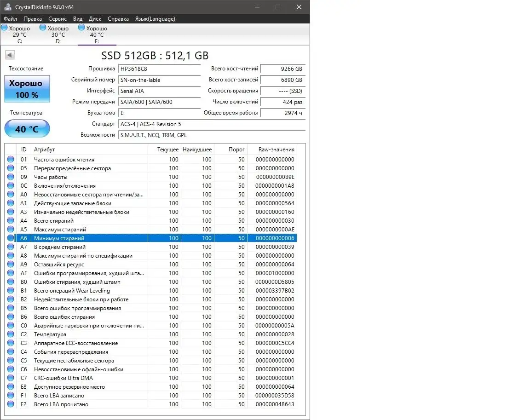The width and height of the screenshot is (530, 420).
Task: Open the Справка menu
Action: coord(118,19)
